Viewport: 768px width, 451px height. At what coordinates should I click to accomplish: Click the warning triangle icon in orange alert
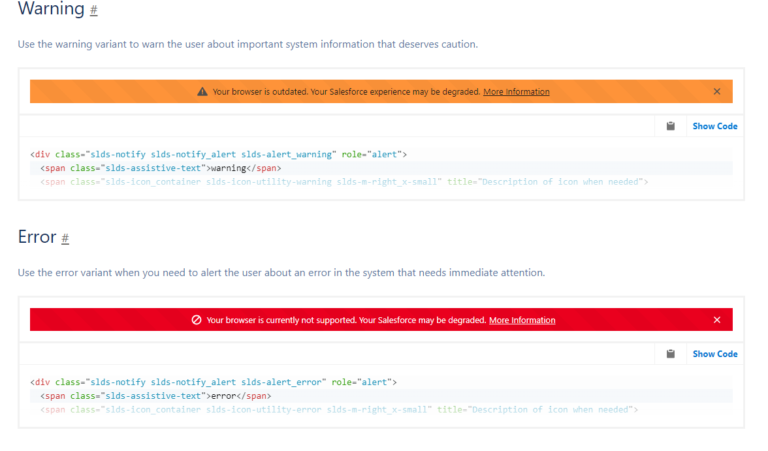coord(203,92)
